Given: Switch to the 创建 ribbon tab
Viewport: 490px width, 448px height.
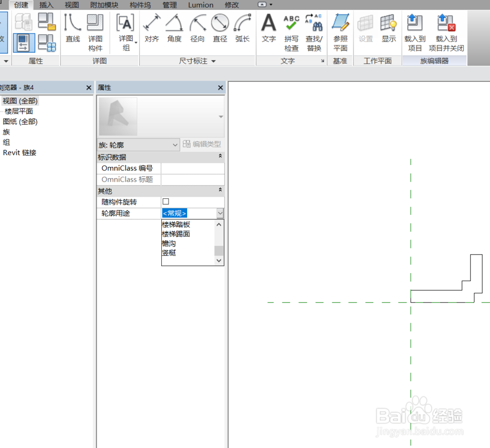Looking at the screenshot, I should [21, 5].
